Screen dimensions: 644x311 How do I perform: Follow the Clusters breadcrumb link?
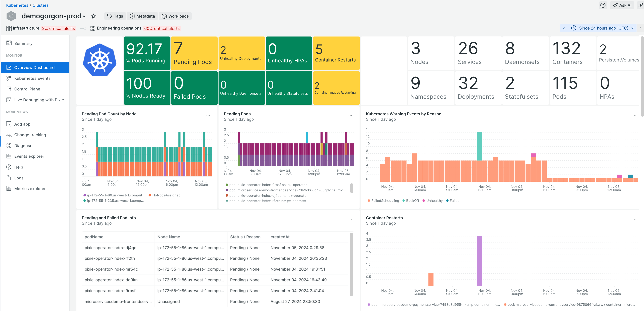[x=40, y=5]
